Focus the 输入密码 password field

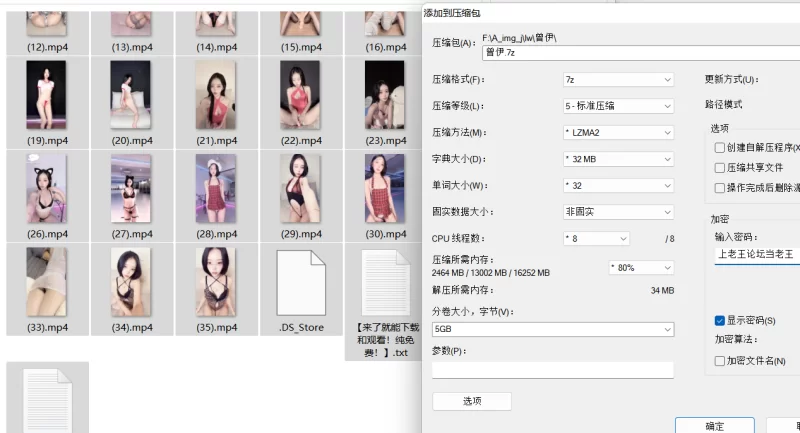coord(755,255)
